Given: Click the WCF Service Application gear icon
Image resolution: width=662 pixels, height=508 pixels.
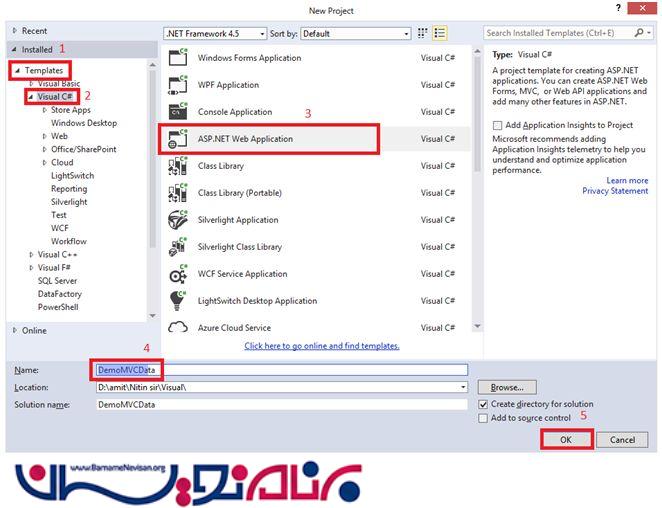Looking at the screenshot, I should [178, 274].
